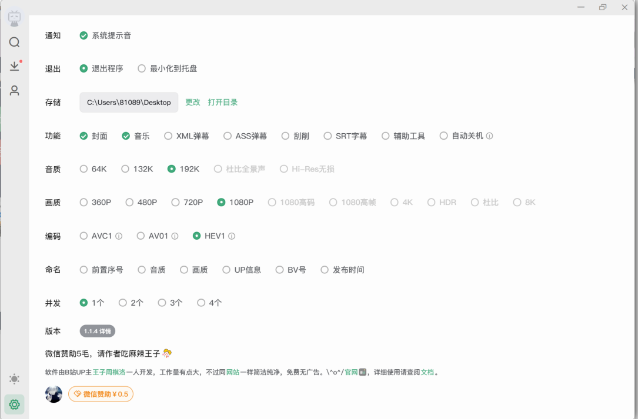The width and height of the screenshot is (638, 419).
Task: Choose 720P video quality
Action: (x=174, y=202)
